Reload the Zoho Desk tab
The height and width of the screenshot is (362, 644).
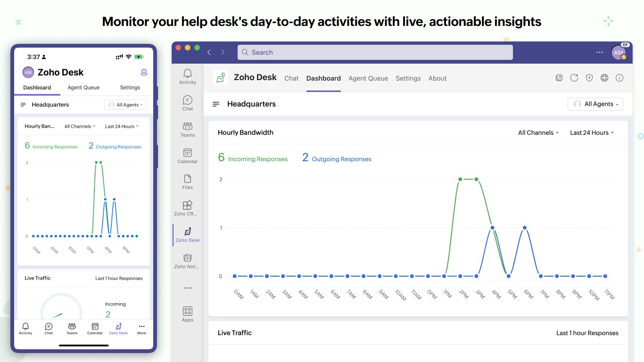pos(574,78)
